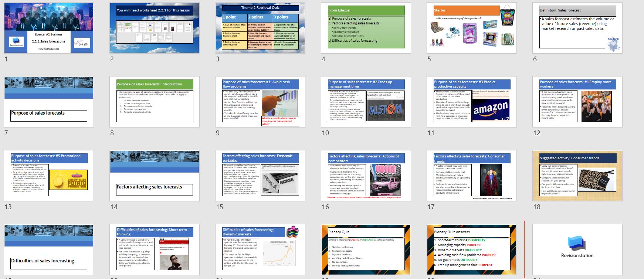Select the slide showing the Amazon logo

472,102
